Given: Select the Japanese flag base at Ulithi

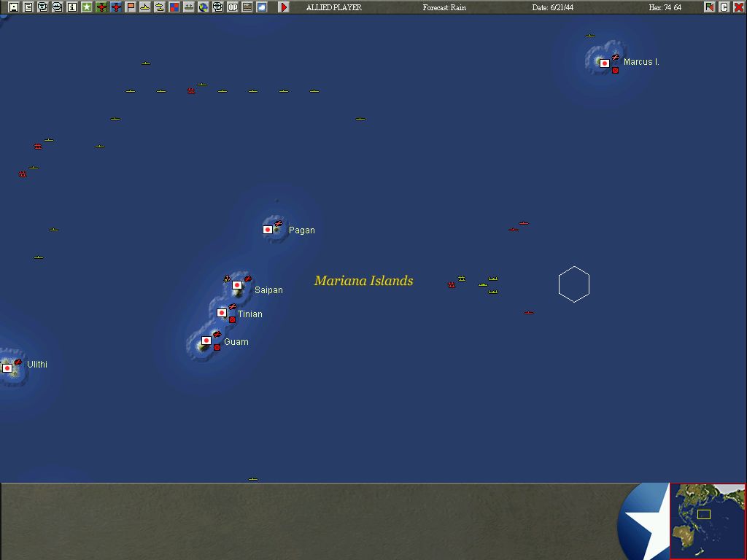Looking at the screenshot, I should pyautogui.click(x=7, y=368).
